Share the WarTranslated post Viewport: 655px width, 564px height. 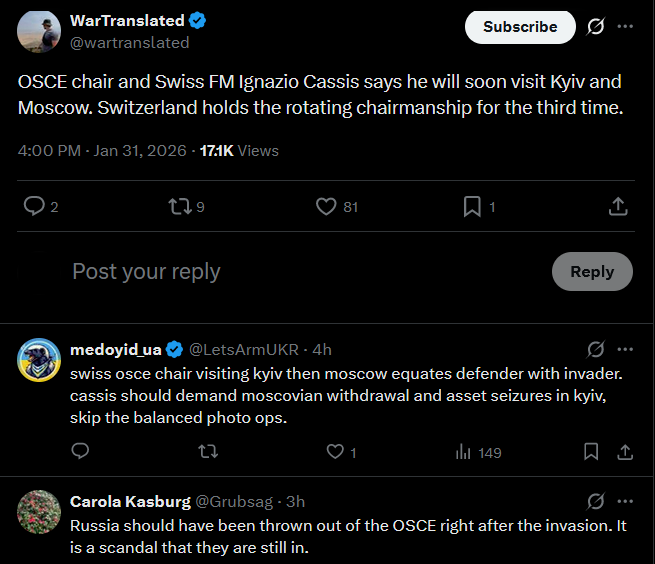coord(618,206)
